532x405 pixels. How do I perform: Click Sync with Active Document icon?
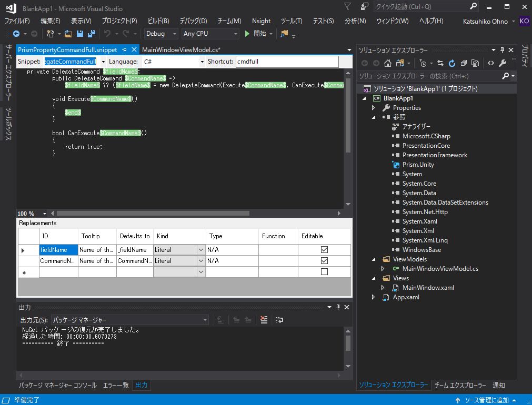click(440, 63)
